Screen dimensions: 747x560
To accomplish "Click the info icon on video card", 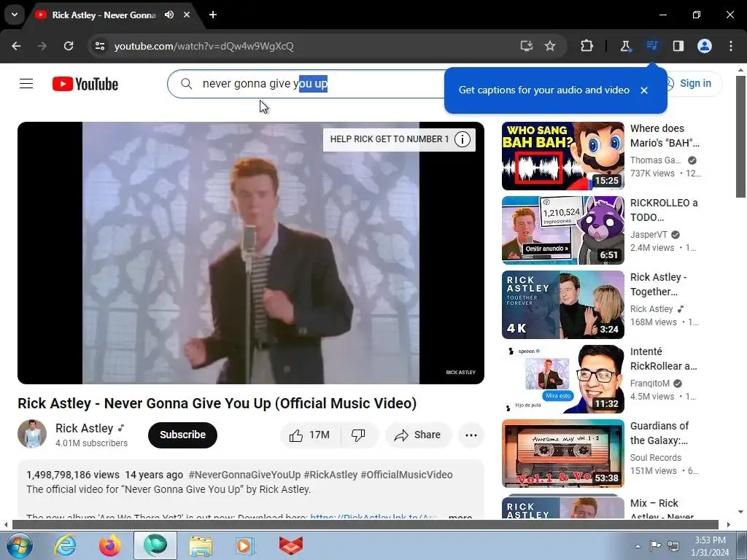I will point(462,139).
